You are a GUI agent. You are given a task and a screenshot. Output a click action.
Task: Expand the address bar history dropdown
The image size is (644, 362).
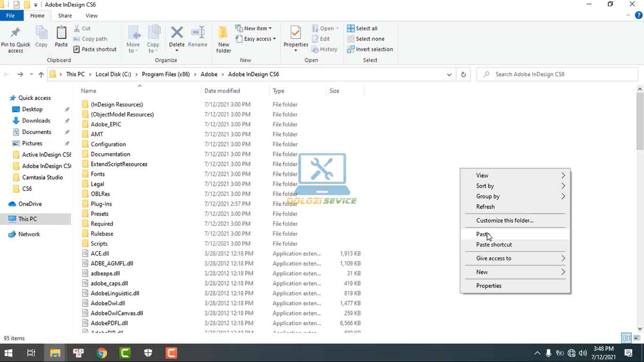pos(449,74)
